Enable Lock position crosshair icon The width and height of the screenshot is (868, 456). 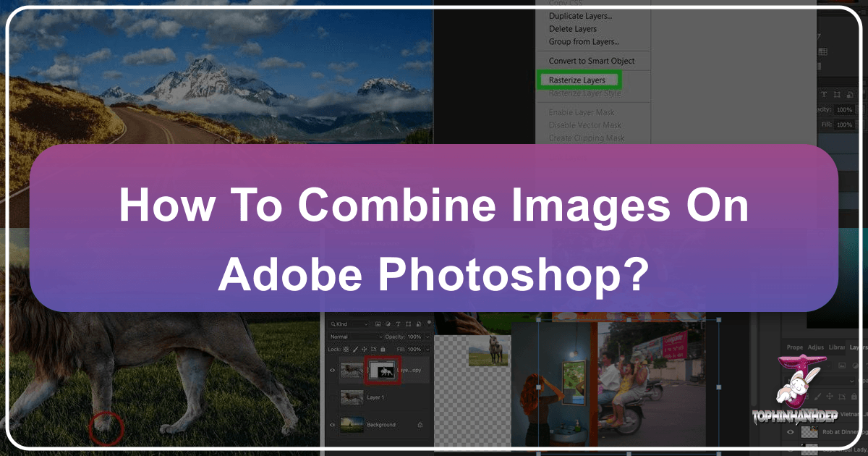pos(364,350)
